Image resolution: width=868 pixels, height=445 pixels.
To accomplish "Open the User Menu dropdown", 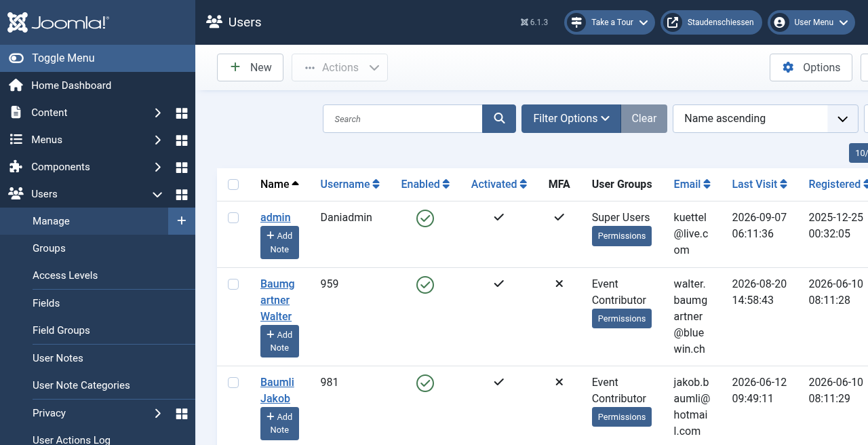I will tap(811, 22).
